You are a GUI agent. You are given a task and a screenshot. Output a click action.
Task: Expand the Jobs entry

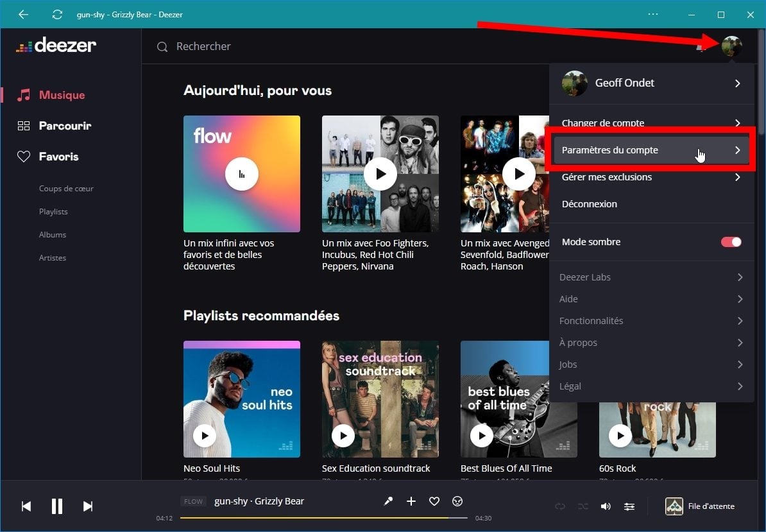click(x=652, y=365)
